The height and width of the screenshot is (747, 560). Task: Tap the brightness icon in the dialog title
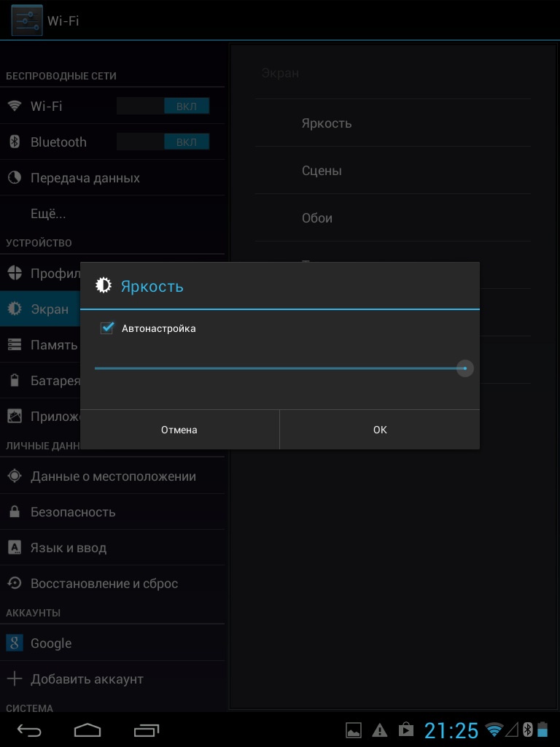point(104,286)
